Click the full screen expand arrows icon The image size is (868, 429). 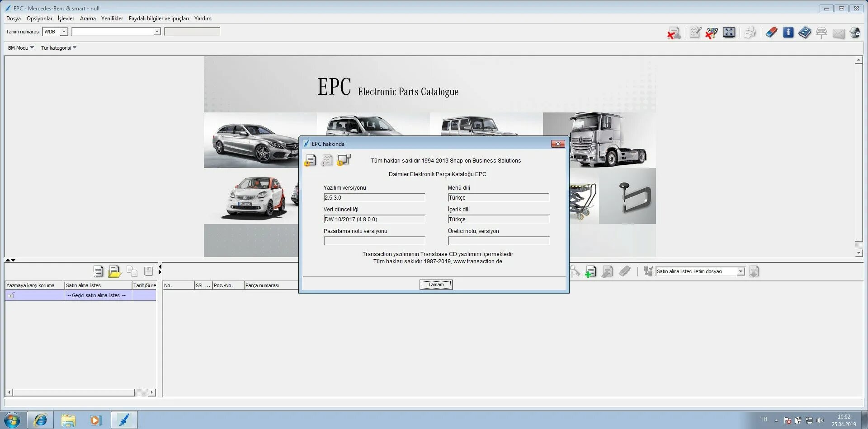click(x=729, y=32)
